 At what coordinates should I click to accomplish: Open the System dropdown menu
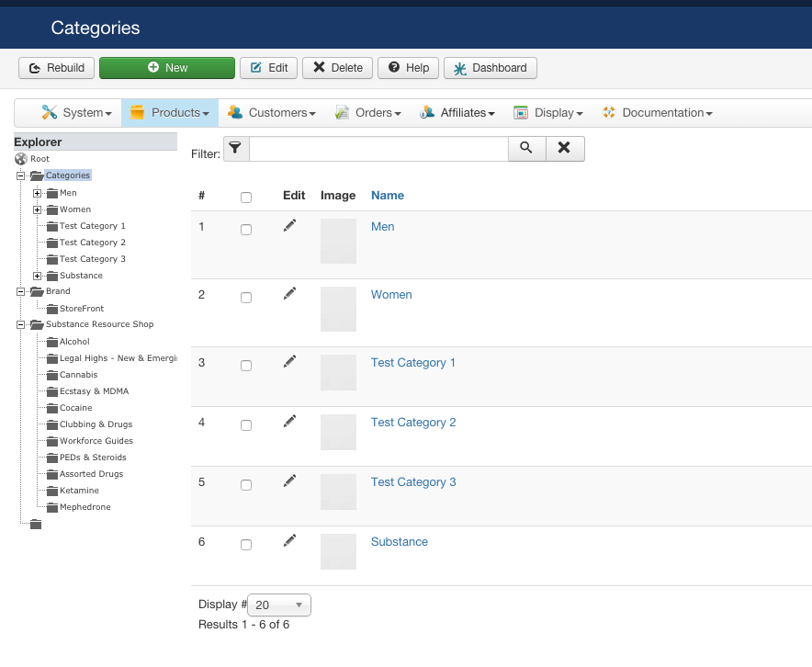[x=76, y=112]
